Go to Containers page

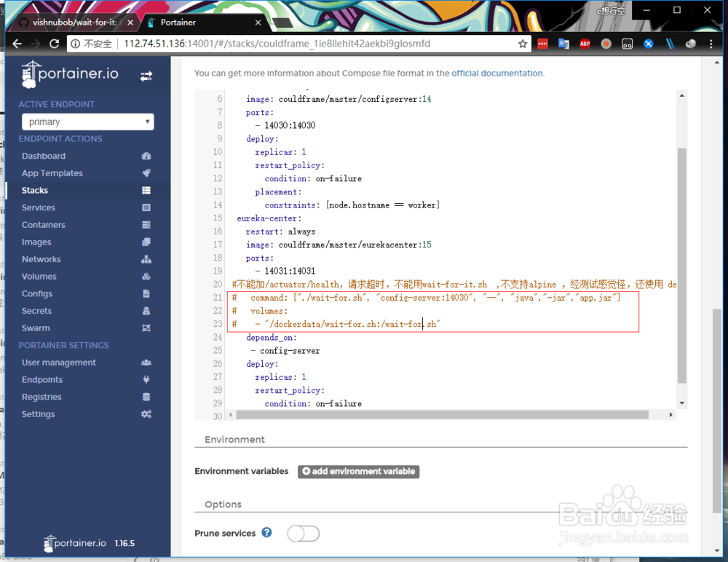[x=44, y=225]
